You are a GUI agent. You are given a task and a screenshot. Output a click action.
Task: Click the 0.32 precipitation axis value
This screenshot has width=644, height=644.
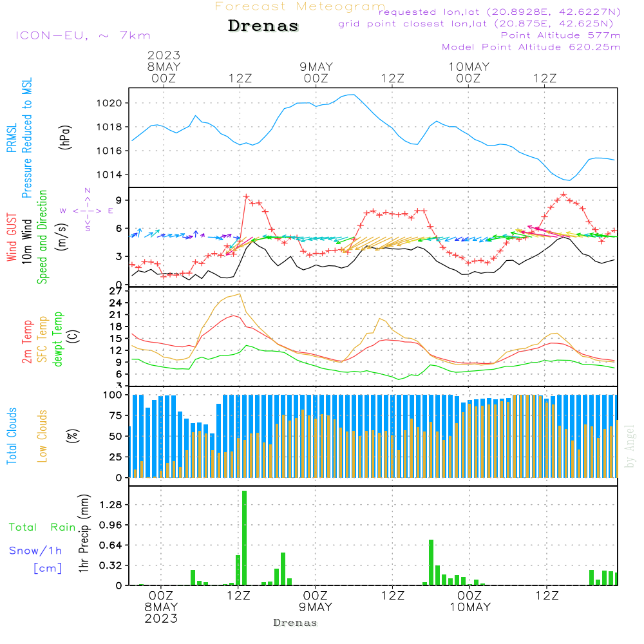pyautogui.click(x=111, y=565)
